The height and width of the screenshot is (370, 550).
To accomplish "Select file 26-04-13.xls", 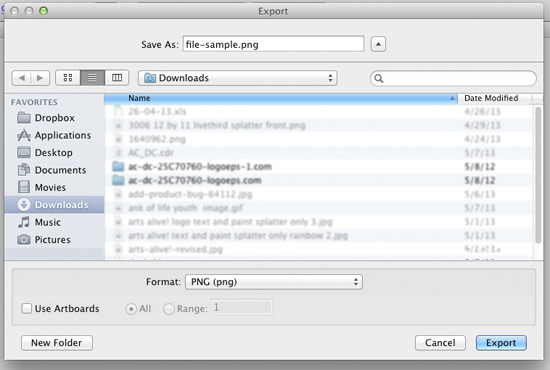I will [157, 112].
